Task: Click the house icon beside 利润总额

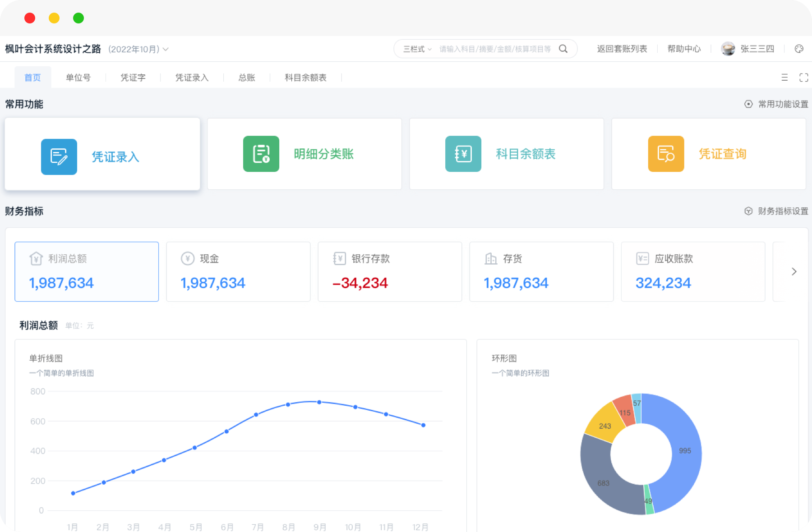Action: tap(36, 258)
